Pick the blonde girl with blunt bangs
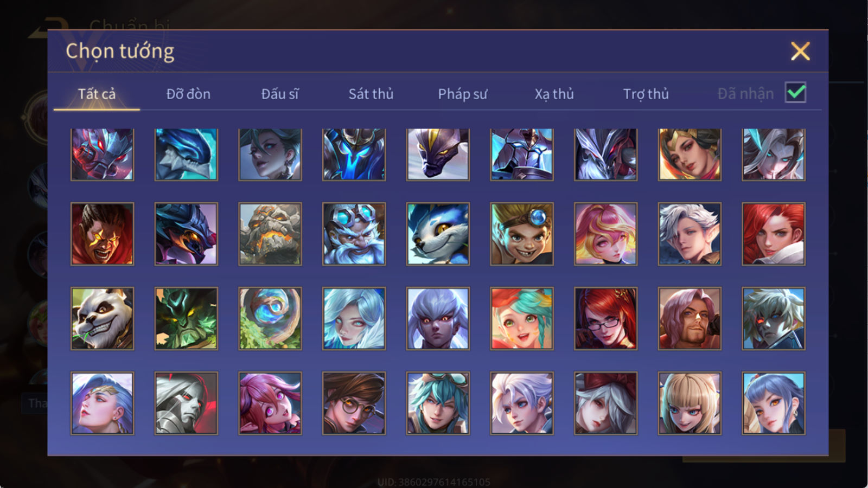The image size is (868, 488). (x=690, y=403)
